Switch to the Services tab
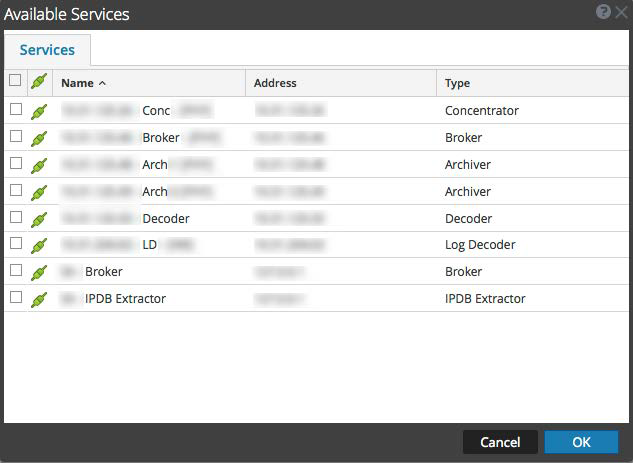Image resolution: width=633 pixels, height=463 pixels. [x=47, y=50]
